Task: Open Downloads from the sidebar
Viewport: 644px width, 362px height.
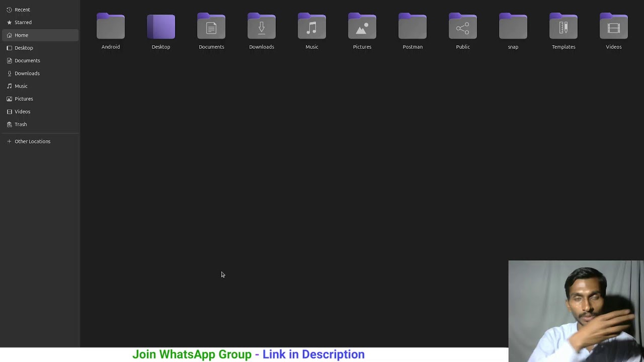Action: [x=40, y=73]
